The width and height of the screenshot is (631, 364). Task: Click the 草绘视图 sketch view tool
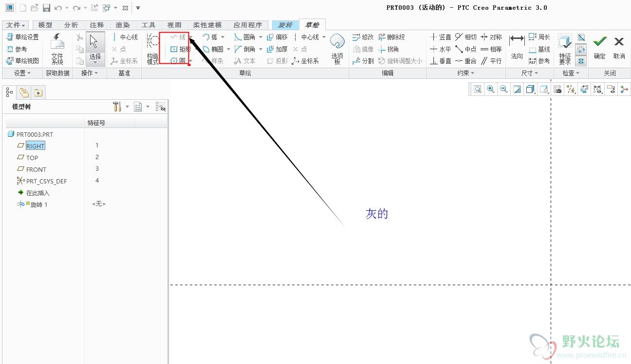tap(22, 61)
